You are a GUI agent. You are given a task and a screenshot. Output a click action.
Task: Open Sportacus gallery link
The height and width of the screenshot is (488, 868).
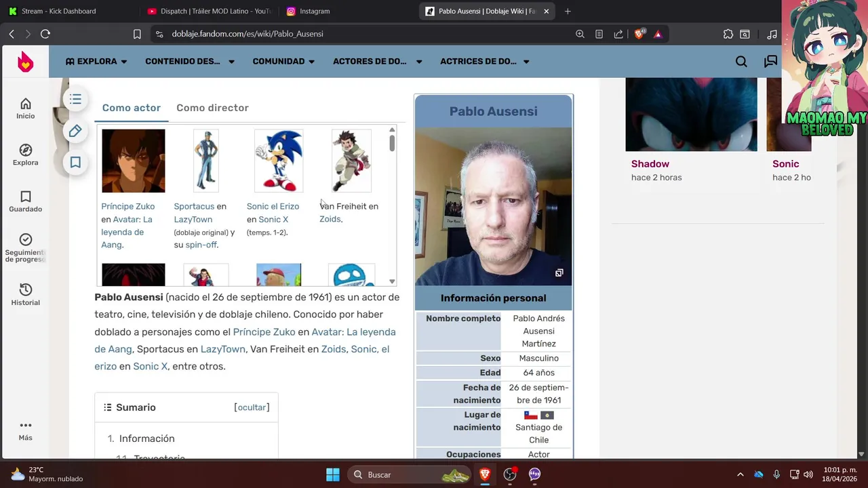tap(194, 206)
